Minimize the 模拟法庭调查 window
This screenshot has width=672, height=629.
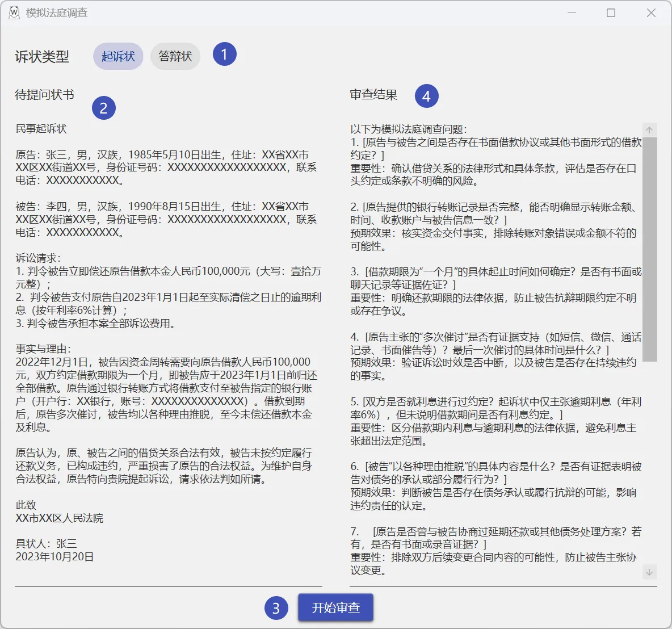(570, 12)
